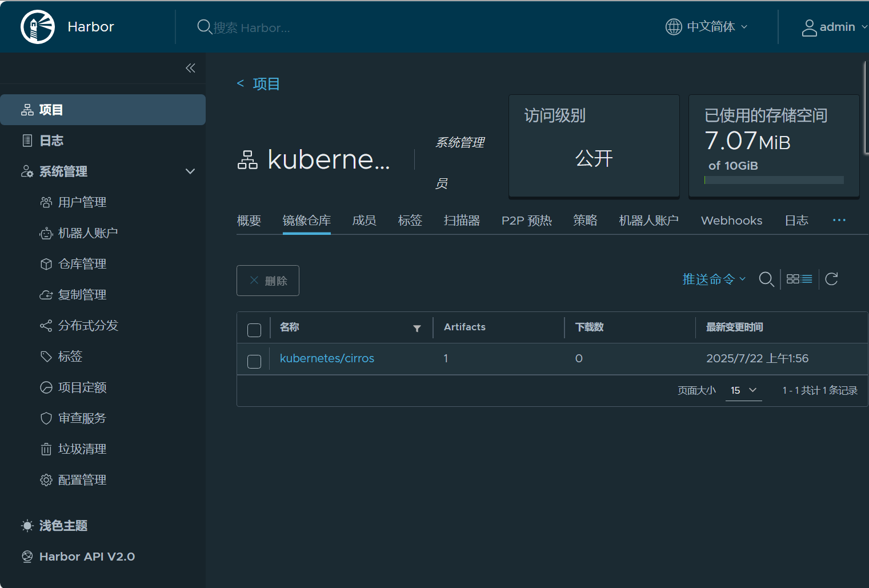This screenshot has width=869, height=588.
Task: Switch to the 策略 tab
Action: [x=585, y=221]
